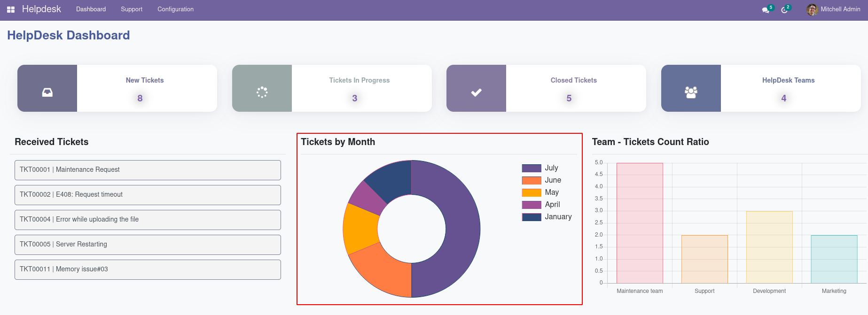Click Mitchell Admin avatar picture
Screen dimensions: 868x315
[812, 9]
